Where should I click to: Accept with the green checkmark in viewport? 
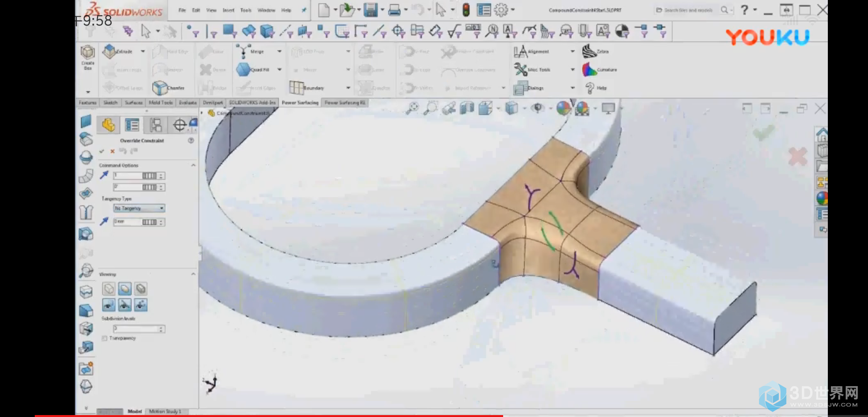[x=763, y=132]
